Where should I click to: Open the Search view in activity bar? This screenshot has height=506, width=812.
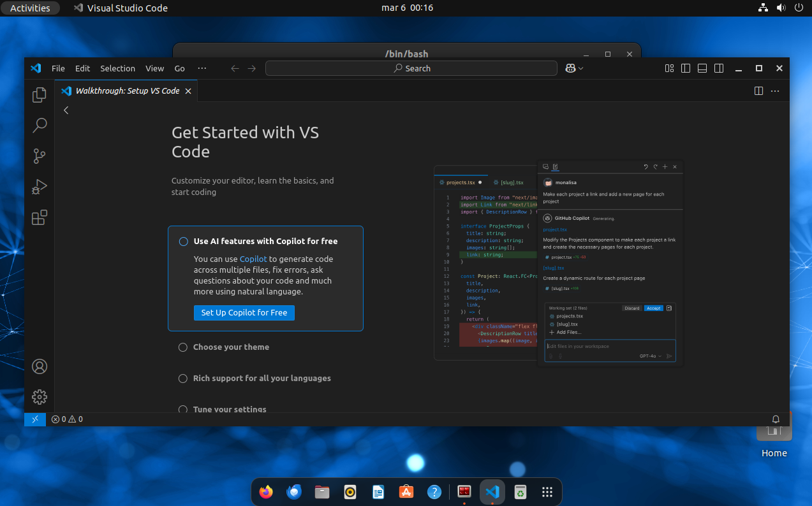click(x=40, y=125)
